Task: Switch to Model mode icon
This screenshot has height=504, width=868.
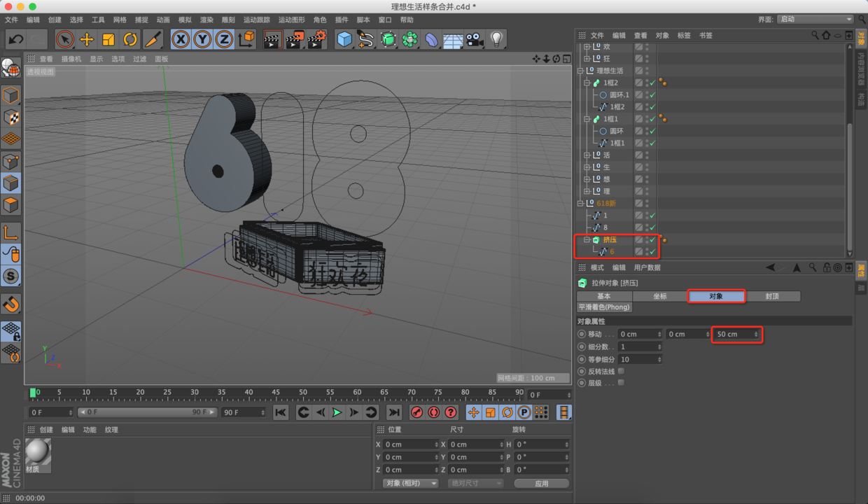Action: click(x=10, y=95)
